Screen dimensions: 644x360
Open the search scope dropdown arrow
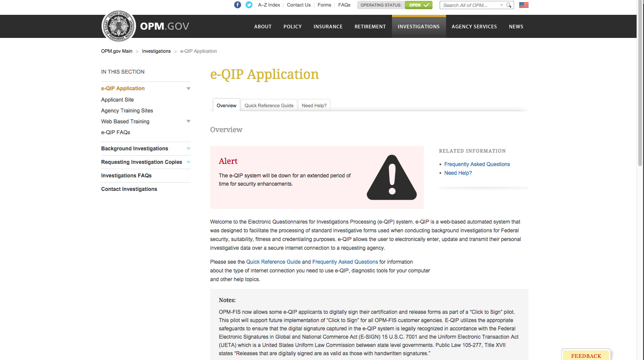point(501,5)
